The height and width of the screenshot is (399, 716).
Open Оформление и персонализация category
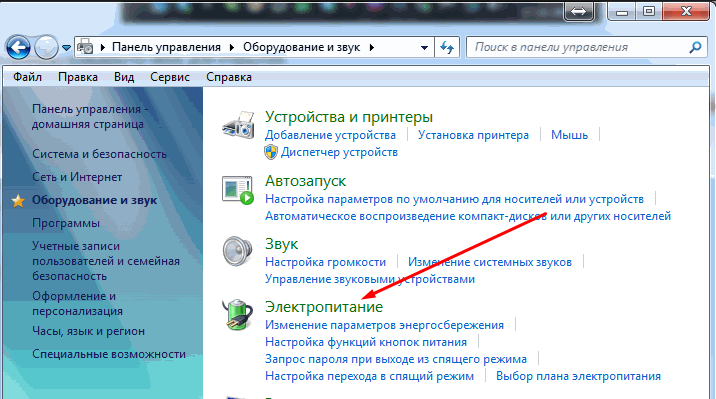77,304
